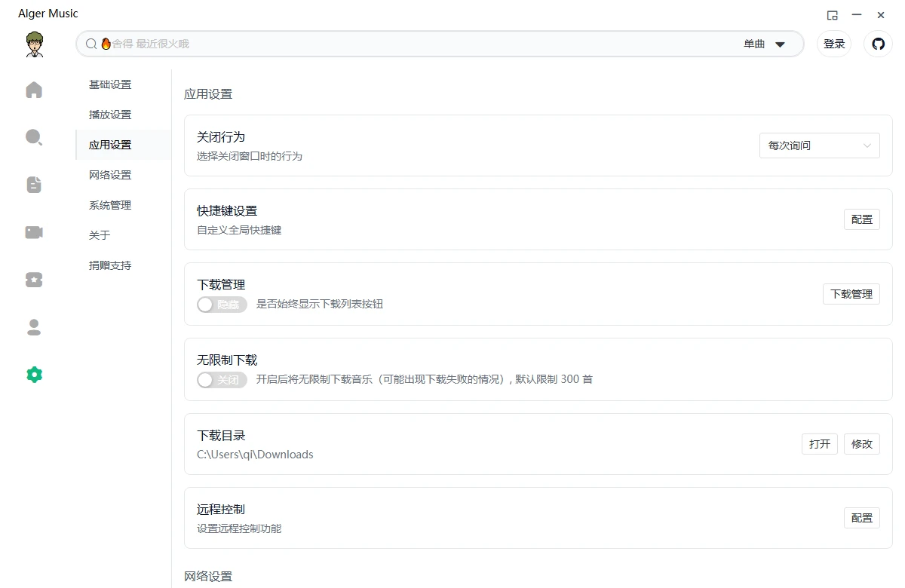Open the MV video camera icon
This screenshot has height=588, width=905.
pyautogui.click(x=34, y=232)
